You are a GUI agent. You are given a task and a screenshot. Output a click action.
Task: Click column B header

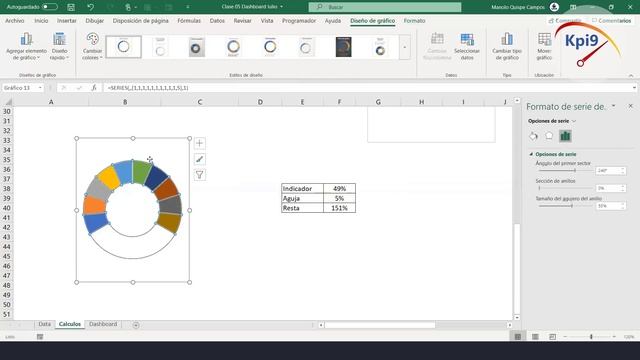click(x=125, y=102)
